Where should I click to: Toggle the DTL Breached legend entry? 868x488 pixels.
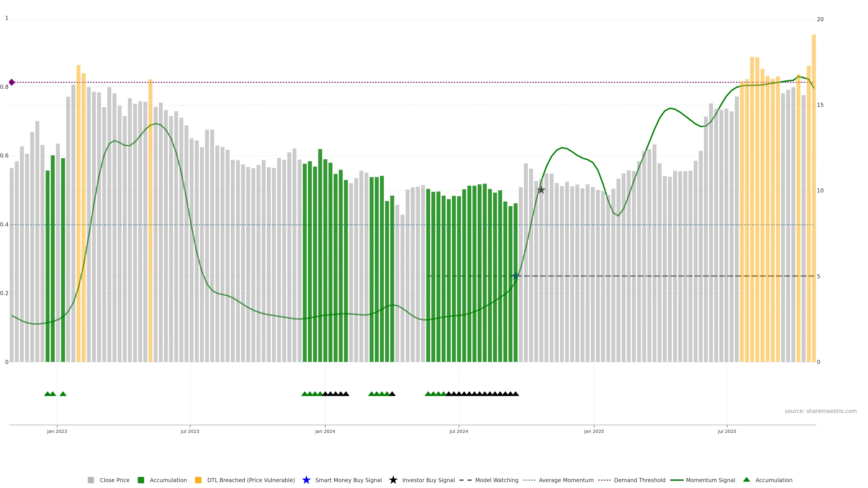point(251,480)
